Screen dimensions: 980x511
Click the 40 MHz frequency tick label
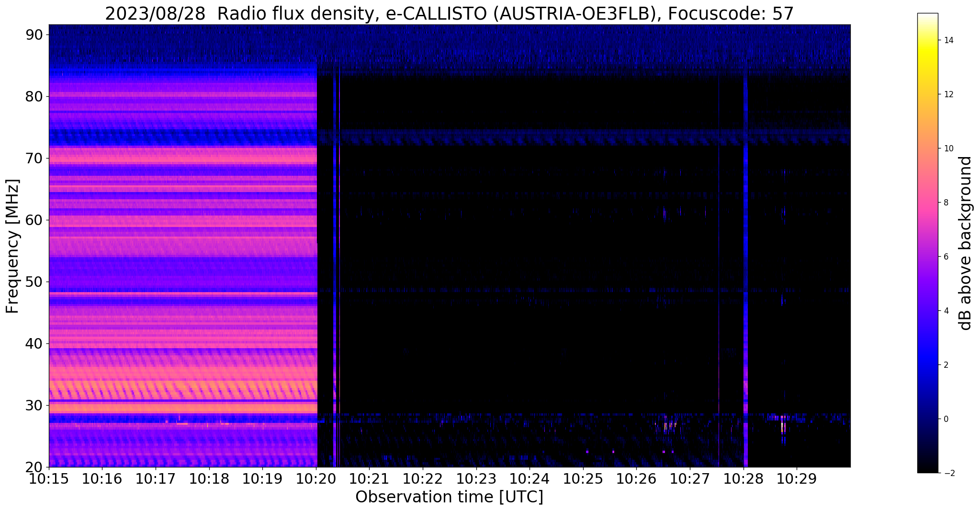(35, 343)
